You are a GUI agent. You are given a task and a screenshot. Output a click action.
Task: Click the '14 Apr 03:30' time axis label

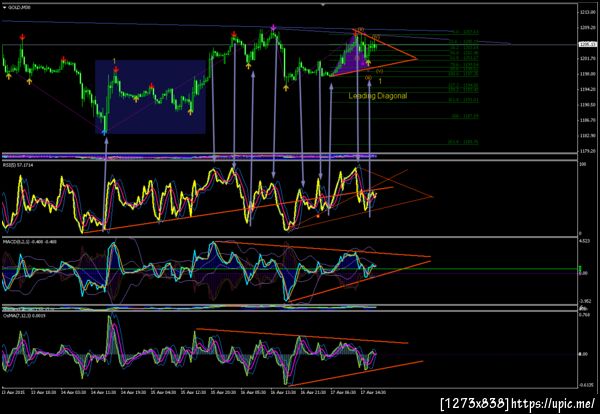(x=71, y=392)
